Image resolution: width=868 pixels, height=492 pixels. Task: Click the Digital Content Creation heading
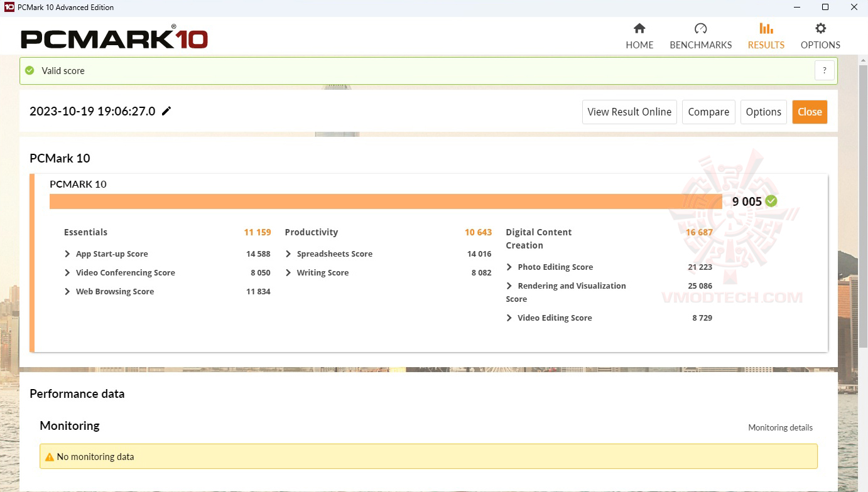[x=539, y=238]
